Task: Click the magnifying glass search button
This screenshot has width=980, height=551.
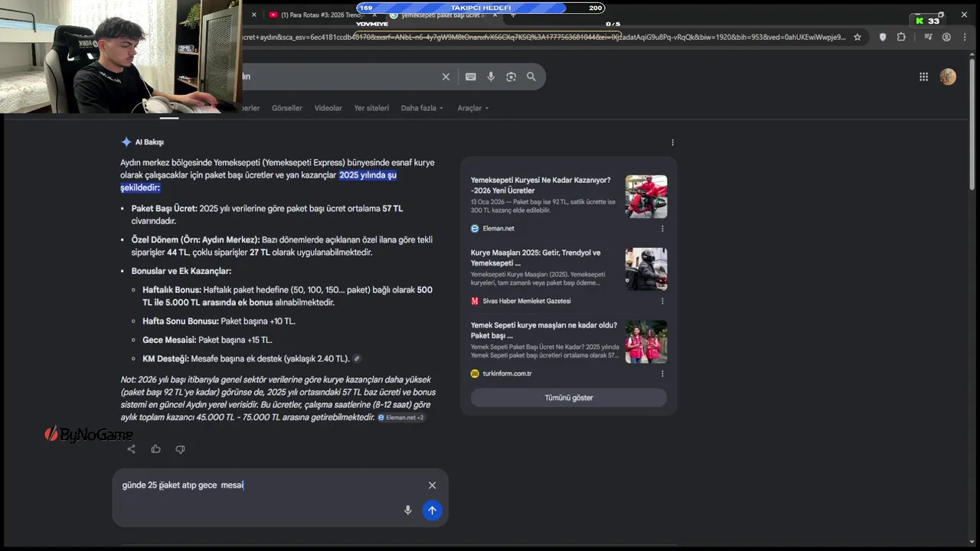Action: pyautogui.click(x=531, y=77)
